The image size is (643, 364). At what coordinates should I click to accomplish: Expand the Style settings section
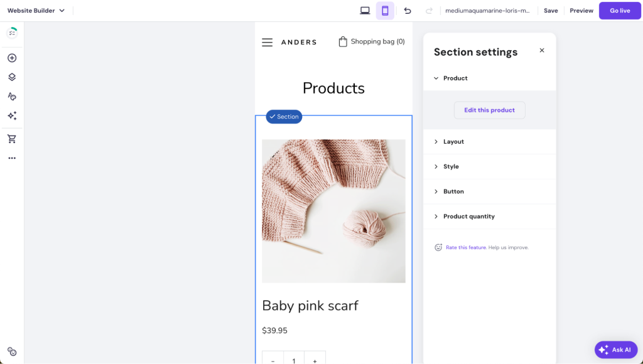pos(451,166)
